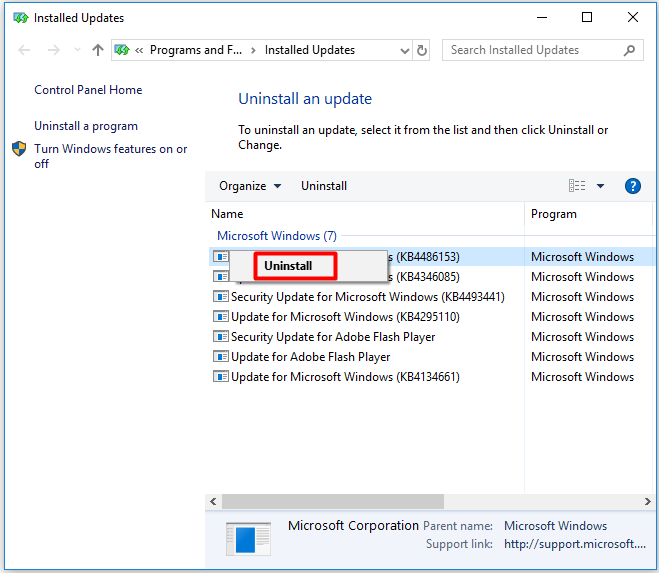This screenshot has height=573, width=659.
Task: Click the icon of the KB4295110 update
Action: (221, 316)
